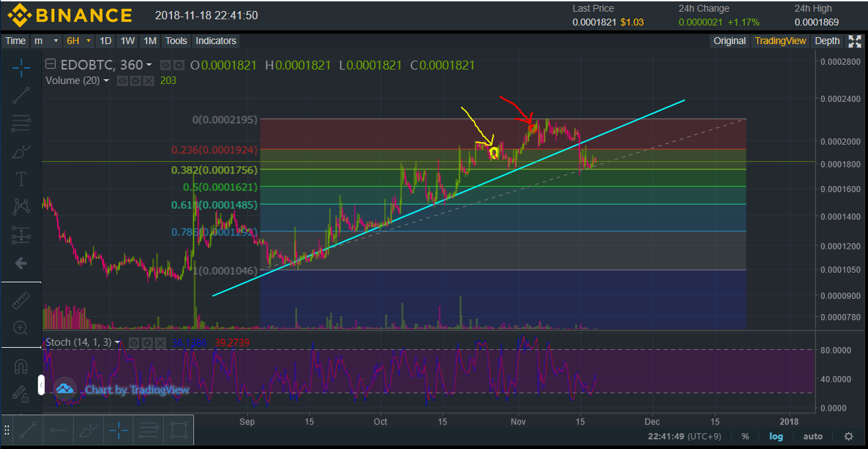Toggle auto scale button
Screen dimensions: 868x449
click(812, 436)
